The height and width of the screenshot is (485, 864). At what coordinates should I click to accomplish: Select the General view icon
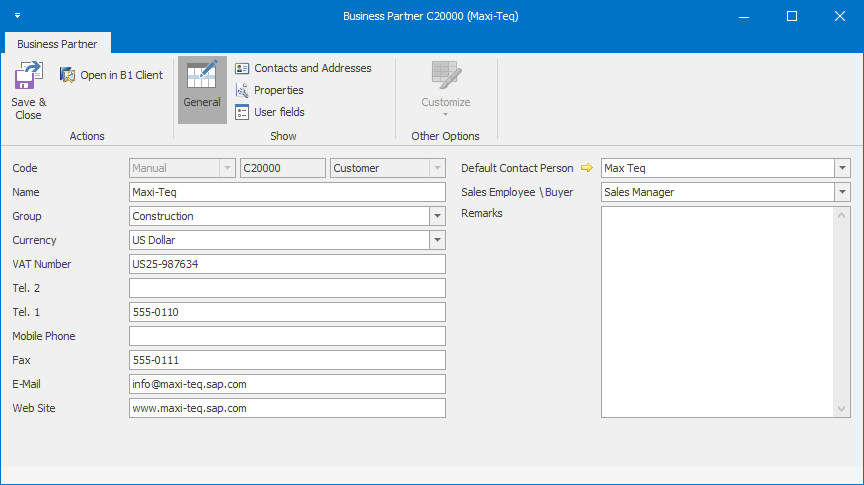202,76
